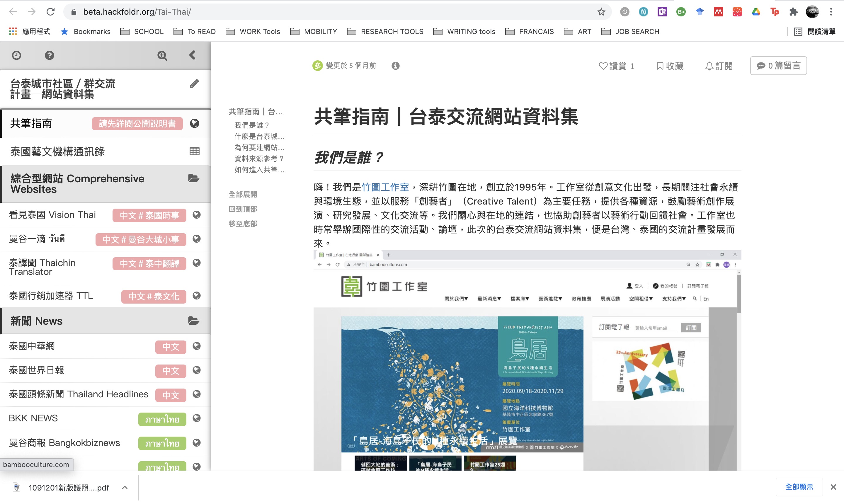Click the zoom-in magnifier icon in sidebar
844x504 pixels.
coord(162,55)
